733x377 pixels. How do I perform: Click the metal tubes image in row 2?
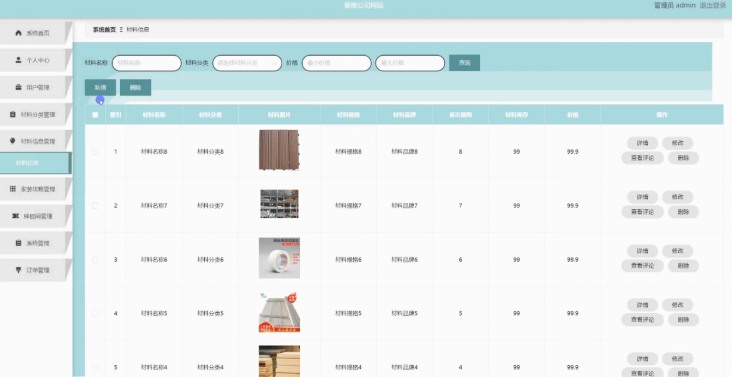(279, 203)
